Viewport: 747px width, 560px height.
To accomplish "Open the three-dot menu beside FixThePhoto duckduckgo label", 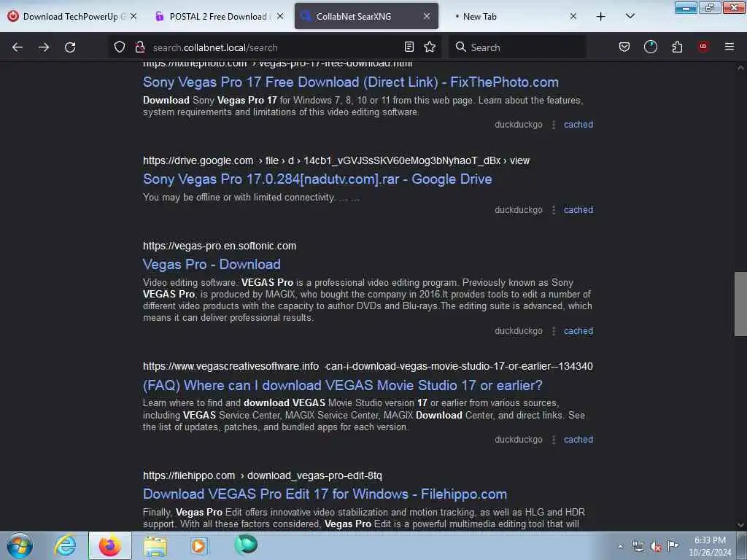I will coord(553,125).
